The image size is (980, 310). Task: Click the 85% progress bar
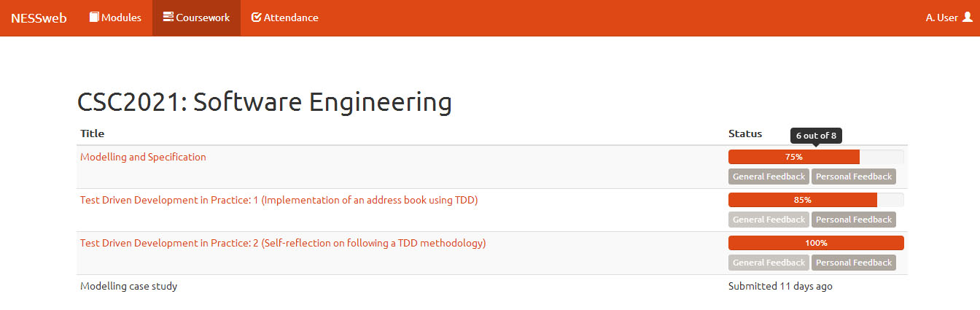tap(816, 200)
